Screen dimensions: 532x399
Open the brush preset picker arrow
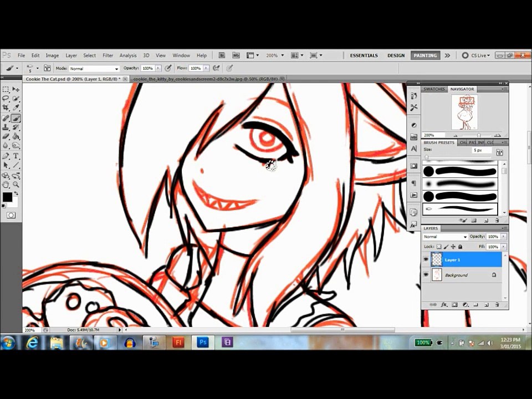[37, 68]
